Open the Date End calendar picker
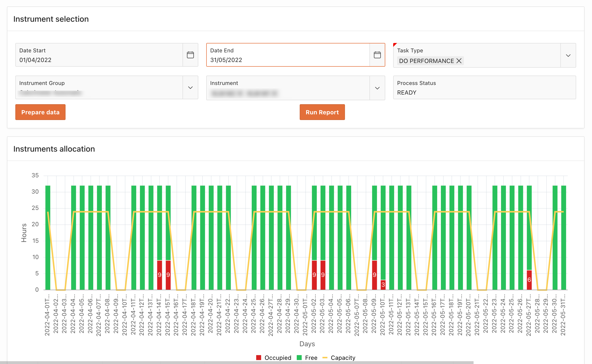 pos(377,55)
